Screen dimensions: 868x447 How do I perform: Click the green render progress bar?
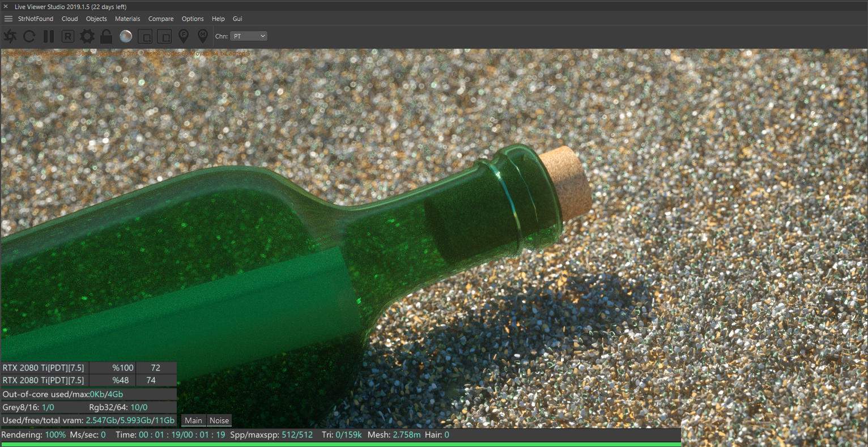(341, 444)
